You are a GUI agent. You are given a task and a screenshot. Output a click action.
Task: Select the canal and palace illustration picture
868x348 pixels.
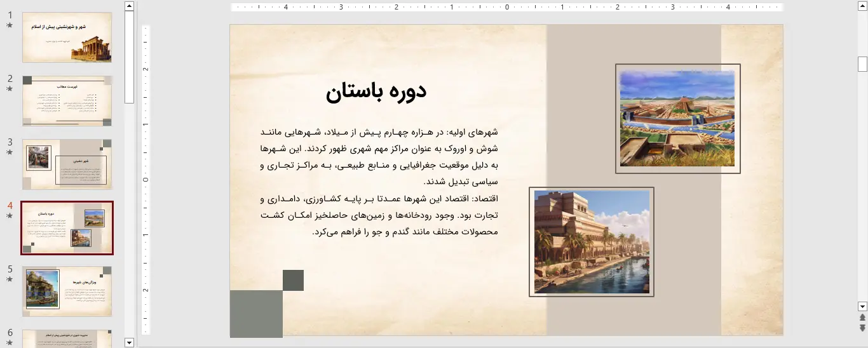tap(592, 241)
